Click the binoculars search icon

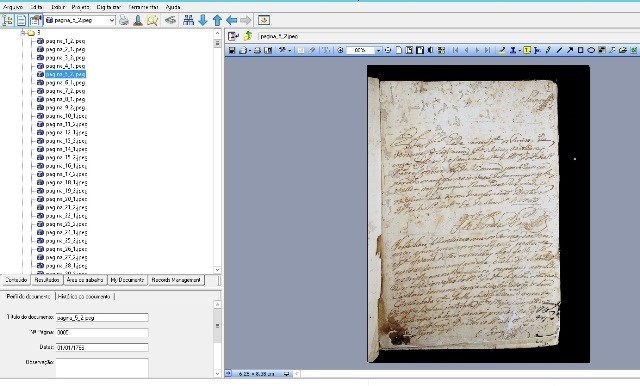point(188,20)
